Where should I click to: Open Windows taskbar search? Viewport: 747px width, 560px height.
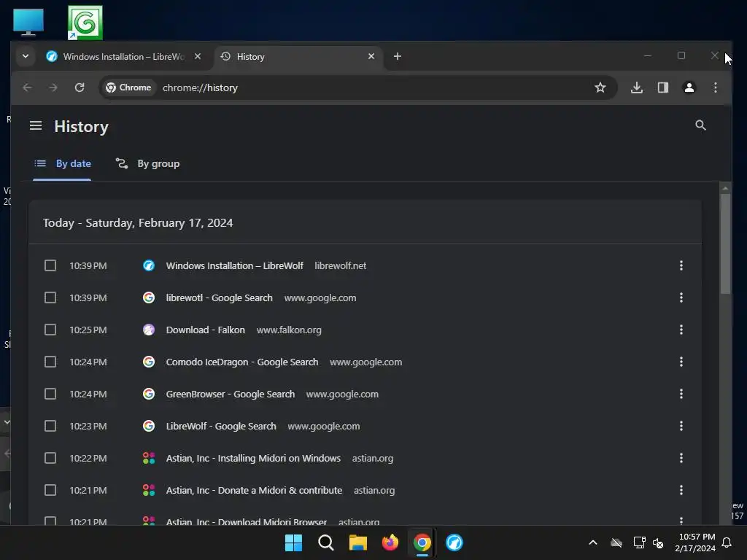[x=326, y=542]
